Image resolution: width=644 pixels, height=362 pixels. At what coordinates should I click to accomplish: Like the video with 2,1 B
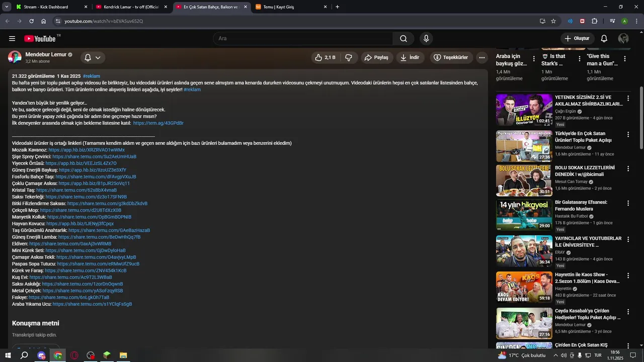point(325,58)
